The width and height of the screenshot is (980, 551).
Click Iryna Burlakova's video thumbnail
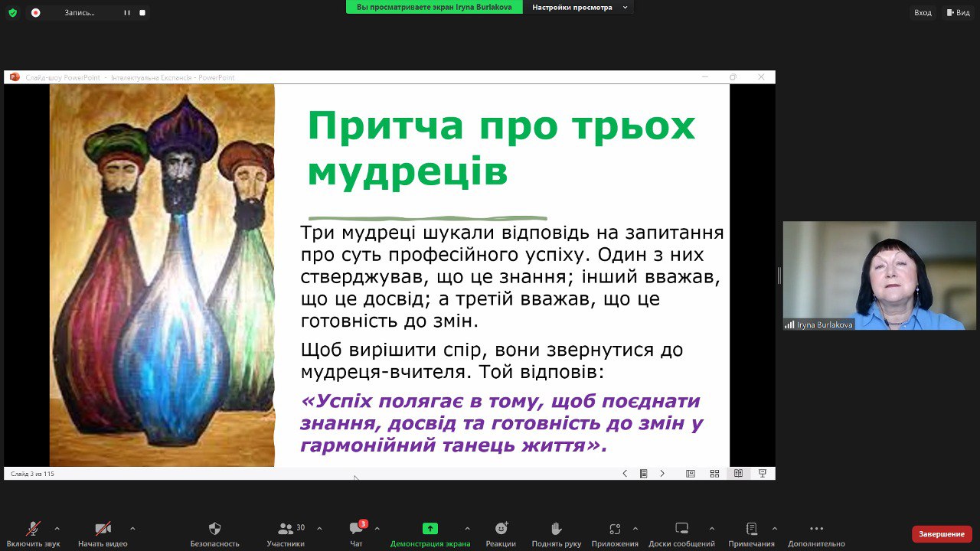[880, 275]
